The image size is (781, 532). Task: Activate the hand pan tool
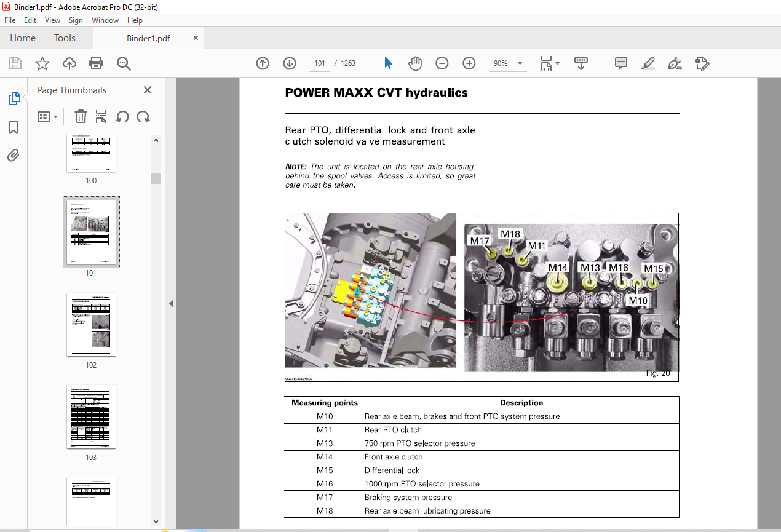click(x=416, y=63)
